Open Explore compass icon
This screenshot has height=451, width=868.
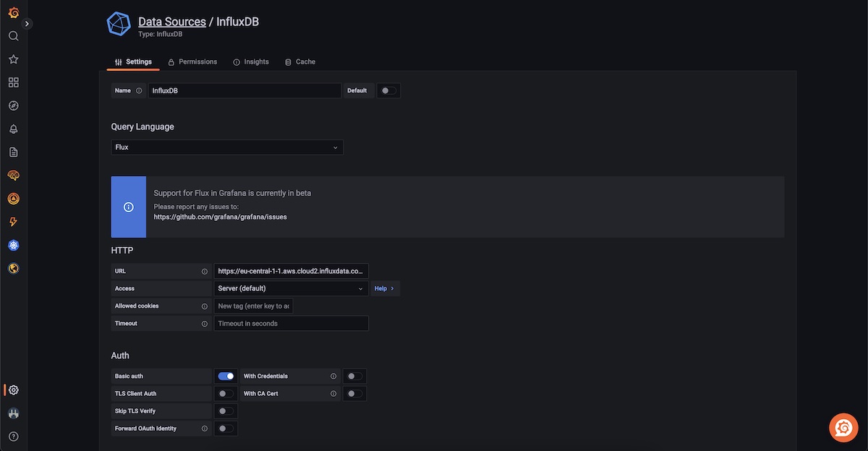point(13,106)
